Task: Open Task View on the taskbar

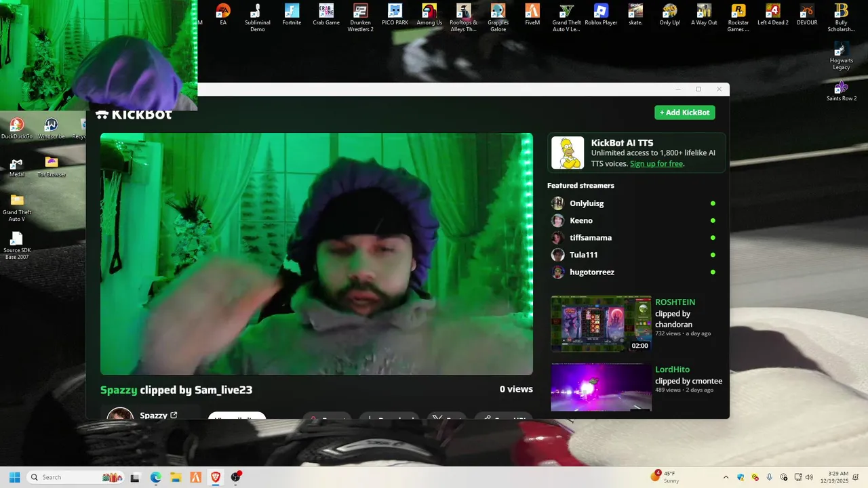Action: click(x=135, y=477)
